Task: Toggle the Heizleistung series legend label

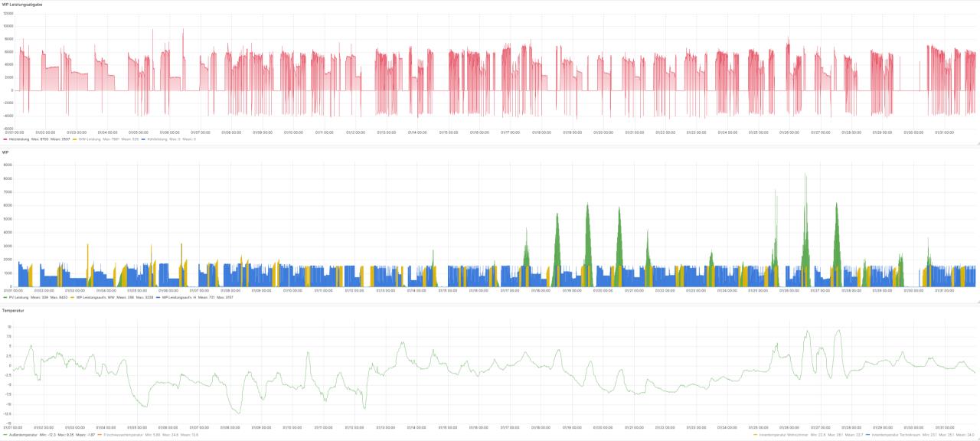Action: click(19, 139)
